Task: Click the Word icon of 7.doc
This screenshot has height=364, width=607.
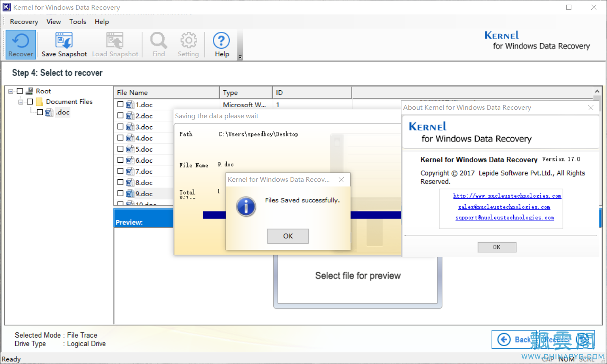Action: (x=130, y=172)
